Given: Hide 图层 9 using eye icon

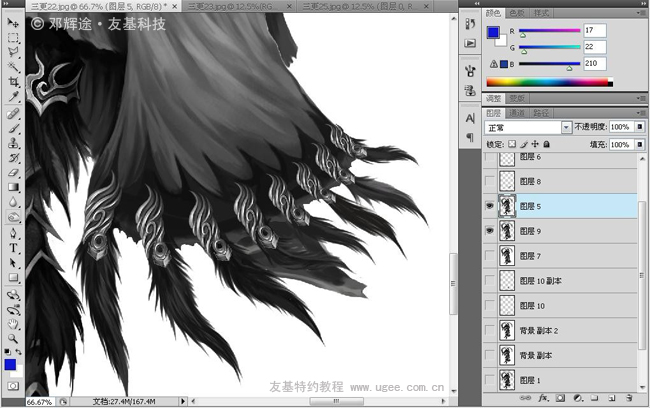Looking at the screenshot, I should tap(489, 232).
